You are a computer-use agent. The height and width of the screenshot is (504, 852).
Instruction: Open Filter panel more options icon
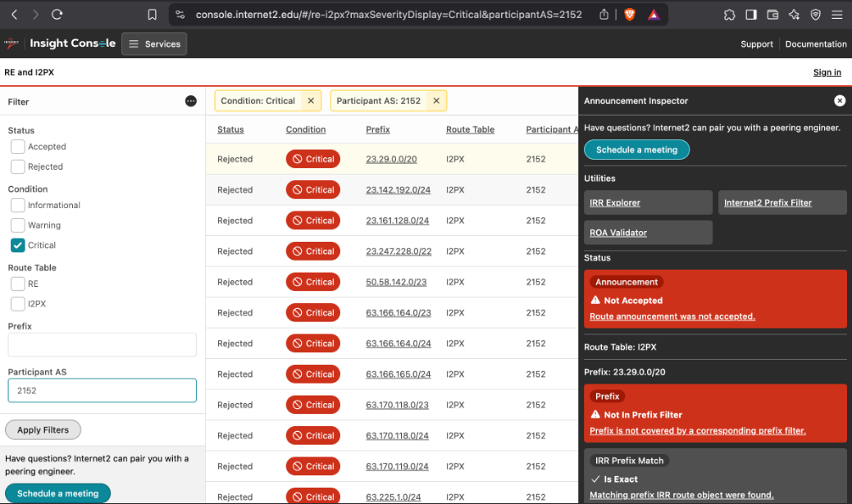(x=191, y=101)
